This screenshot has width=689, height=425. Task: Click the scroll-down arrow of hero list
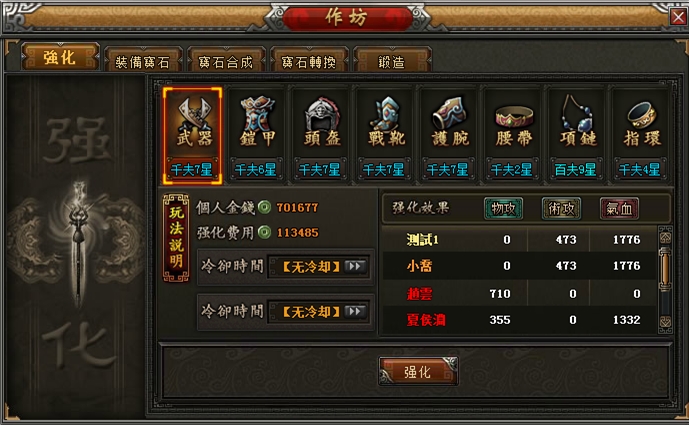pos(665,322)
